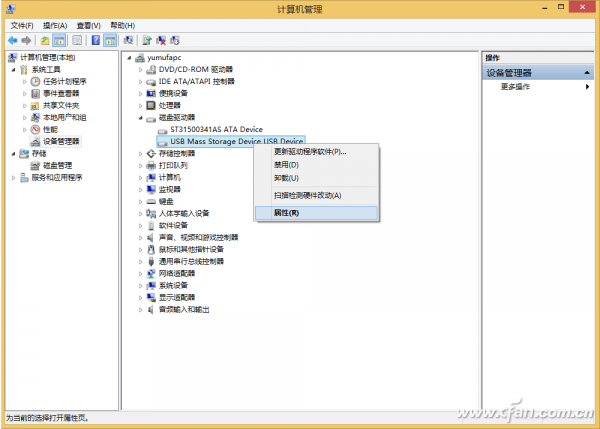Select the software devices row
600x429 pixels.
(173, 225)
